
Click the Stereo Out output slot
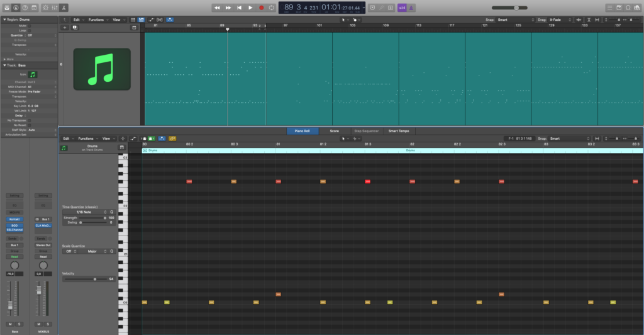pyautogui.click(x=43, y=245)
